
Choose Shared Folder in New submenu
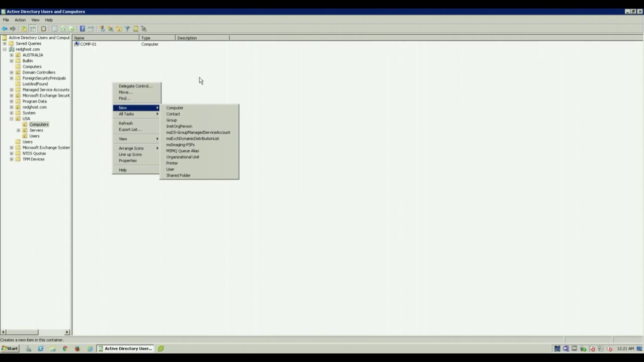[199, 175]
